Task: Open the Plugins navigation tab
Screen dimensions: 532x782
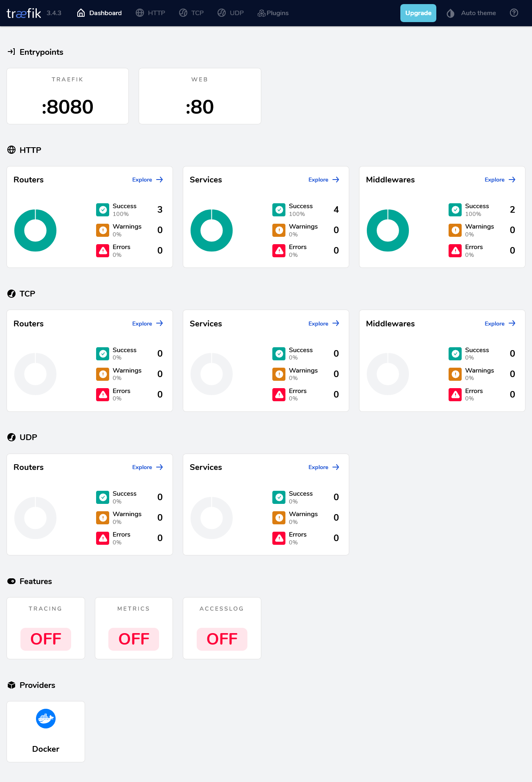Action: [273, 13]
